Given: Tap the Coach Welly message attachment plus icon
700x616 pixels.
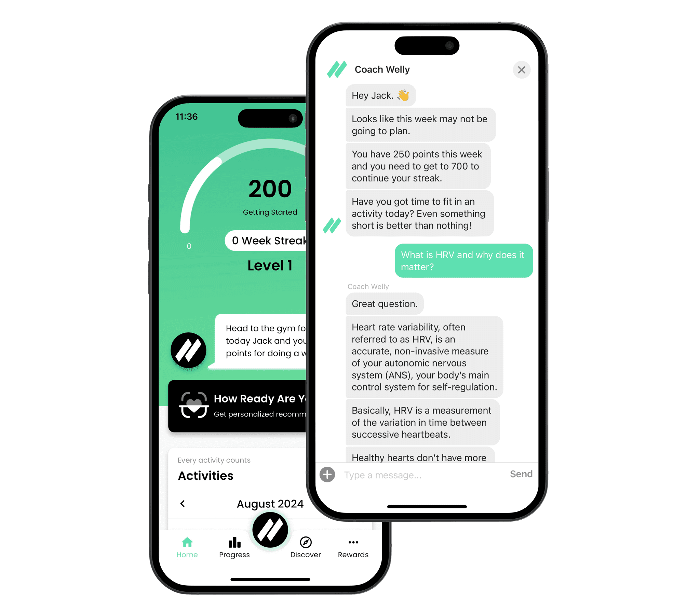Looking at the screenshot, I should [327, 474].
